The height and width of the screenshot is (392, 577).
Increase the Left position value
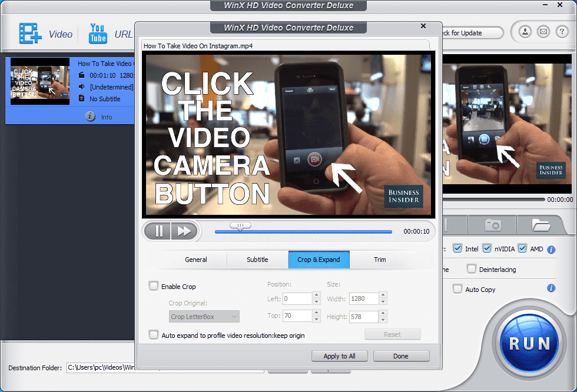317,295
